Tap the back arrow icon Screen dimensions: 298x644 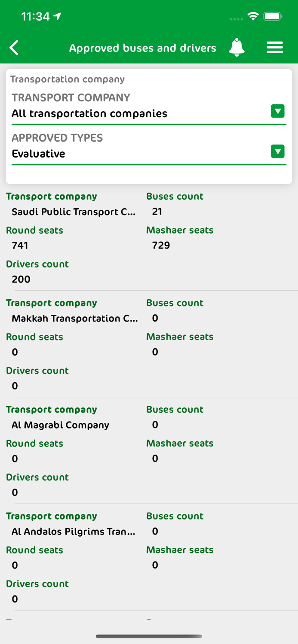pos(14,48)
